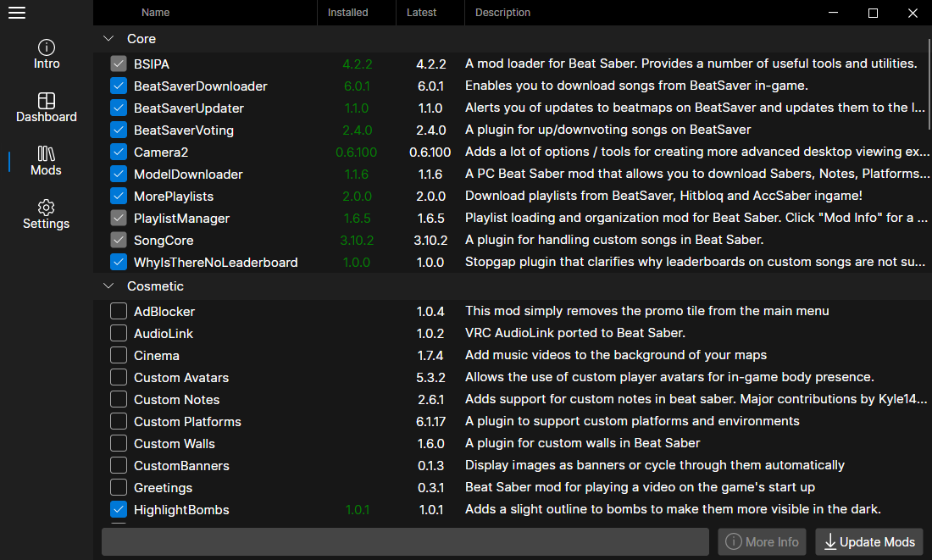The width and height of the screenshot is (932, 560).
Task: Collapse the Core category
Action: (108, 39)
